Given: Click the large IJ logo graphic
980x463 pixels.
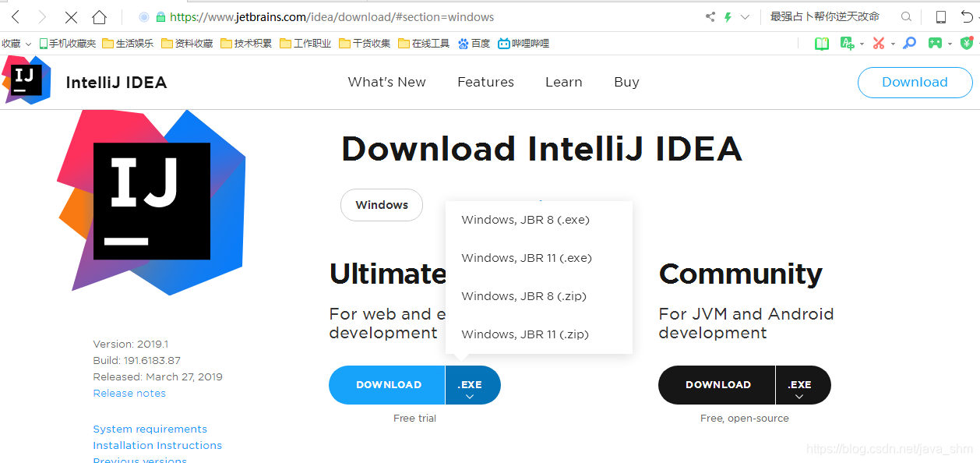Looking at the screenshot, I should point(151,201).
